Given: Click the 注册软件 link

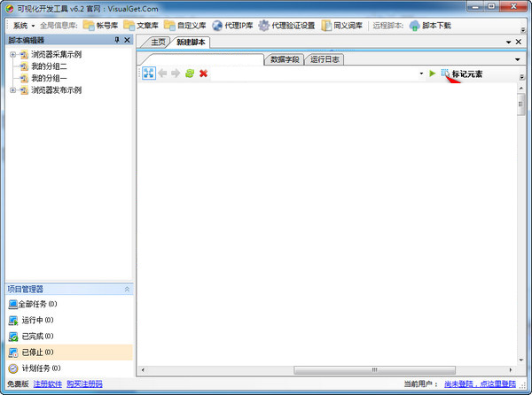Looking at the screenshot, I should coord(48,383).
